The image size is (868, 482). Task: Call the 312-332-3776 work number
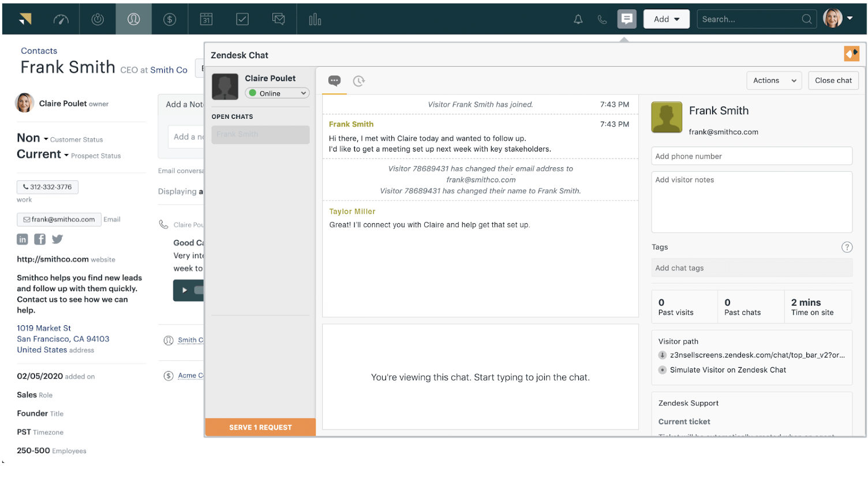[47, 187]
